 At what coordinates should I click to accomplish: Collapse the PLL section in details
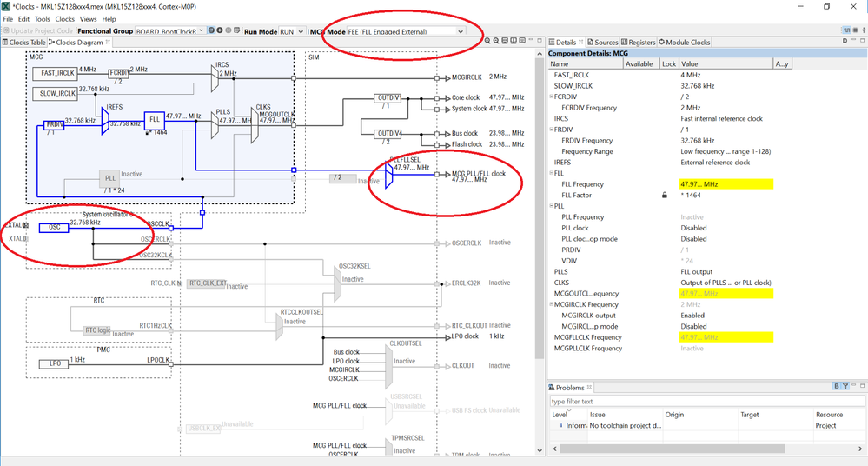[x=552, y=206]
